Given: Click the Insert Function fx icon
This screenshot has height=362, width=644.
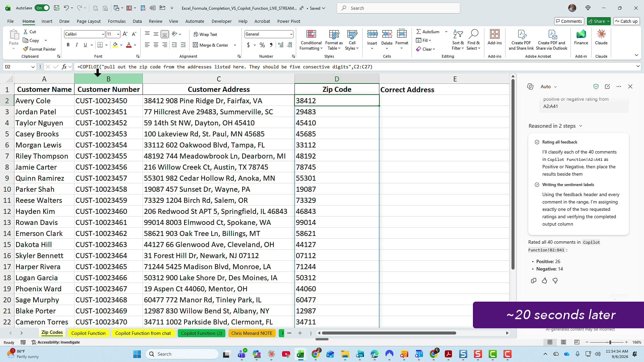Looking at the screenshot, I should tap(64, 67).
